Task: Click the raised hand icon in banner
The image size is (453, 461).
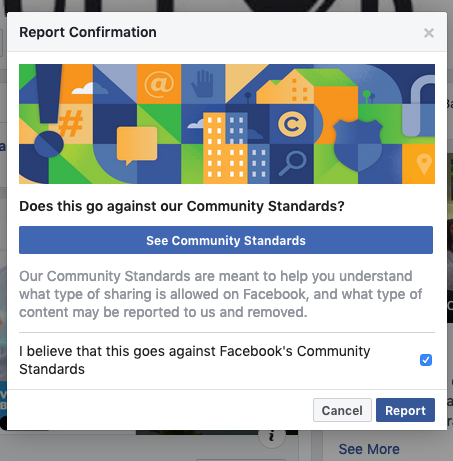Action: 202,84
